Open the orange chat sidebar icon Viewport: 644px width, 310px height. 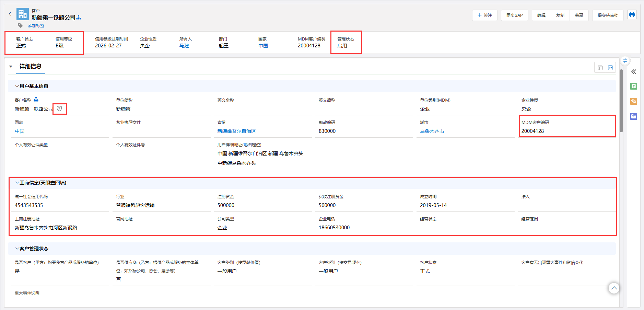tap(633, 101)
